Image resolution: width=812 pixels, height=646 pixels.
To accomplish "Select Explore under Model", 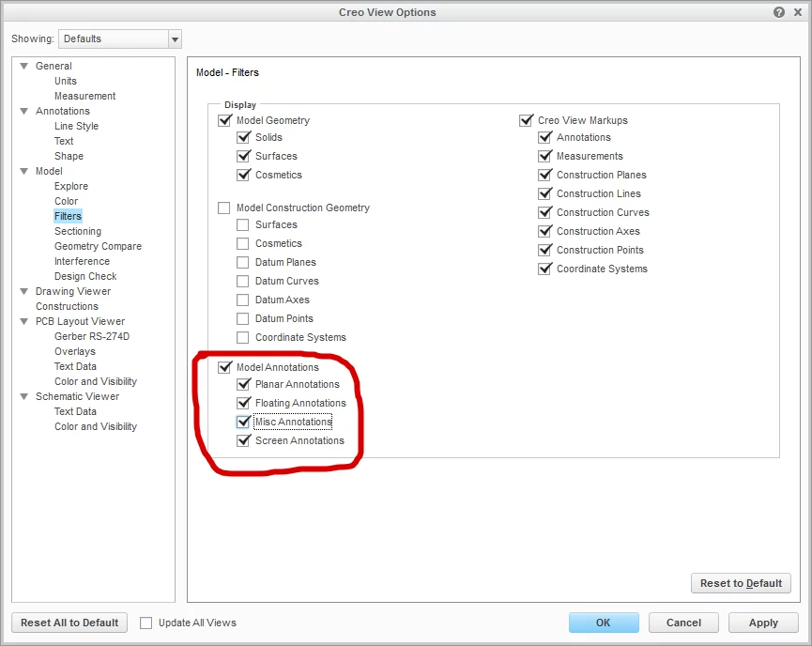I will point(71,186).
